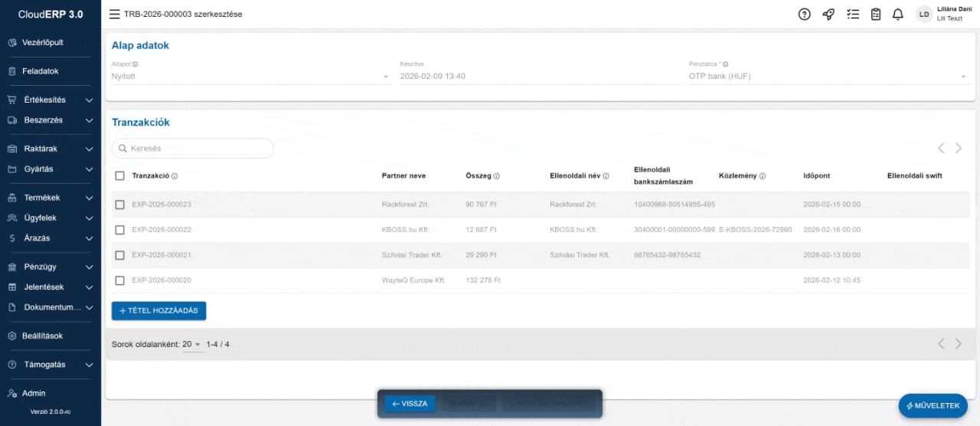Open the clipboard tasks icon in the top bar

(876, 15)
